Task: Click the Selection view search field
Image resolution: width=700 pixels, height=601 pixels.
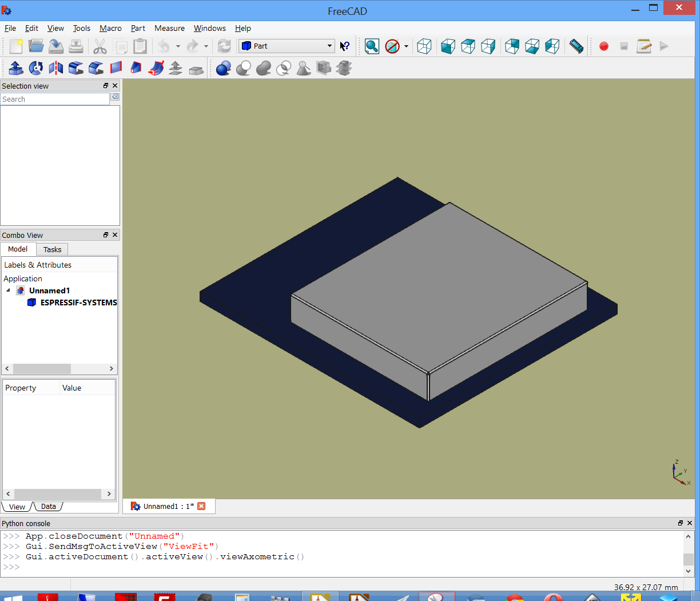Action: coord(55,99)
